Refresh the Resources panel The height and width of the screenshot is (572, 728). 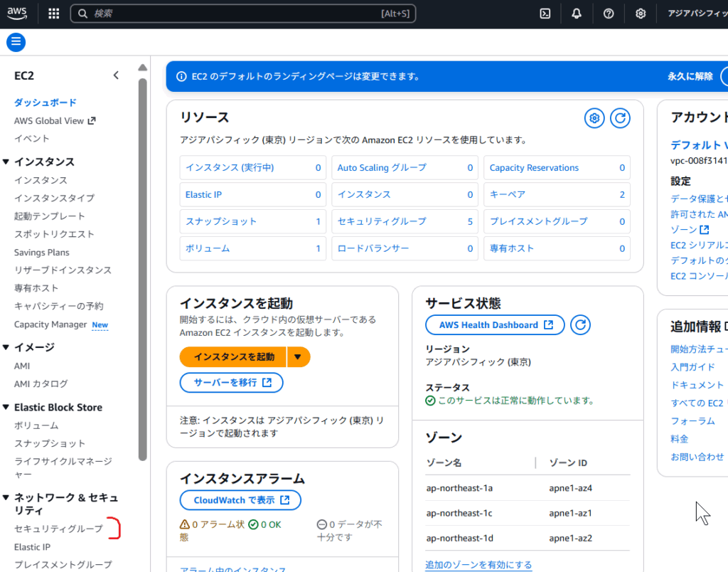621,118
